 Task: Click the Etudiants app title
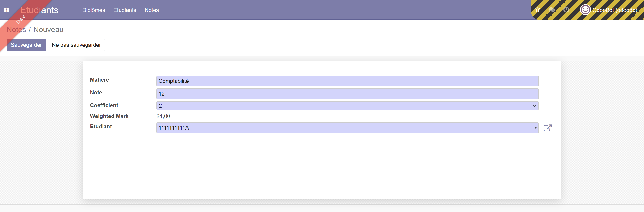click(39, 10)
